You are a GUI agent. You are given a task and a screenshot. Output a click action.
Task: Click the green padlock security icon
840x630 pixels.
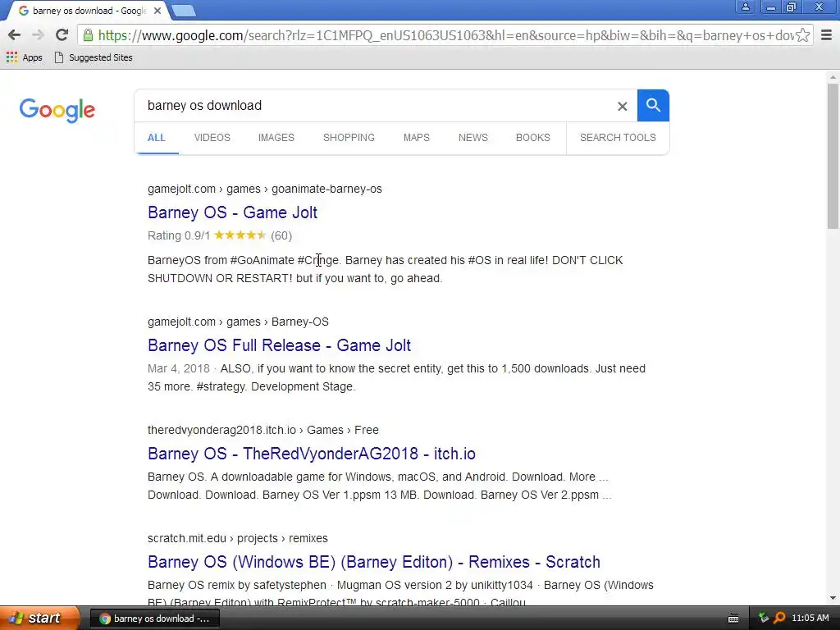tap(89, 35)
